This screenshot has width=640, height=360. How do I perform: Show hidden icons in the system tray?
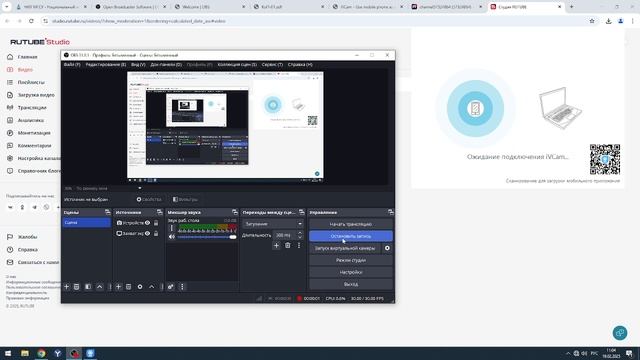point(568,353)
